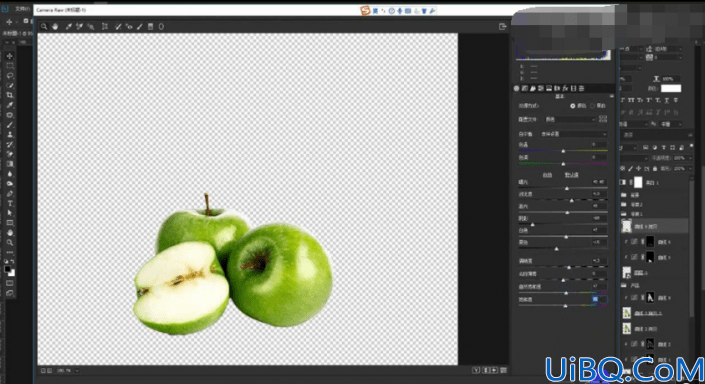The image size is (705, 384).
Task: Toggle the Y before/after preview button
Action: (x=476, y=371)
